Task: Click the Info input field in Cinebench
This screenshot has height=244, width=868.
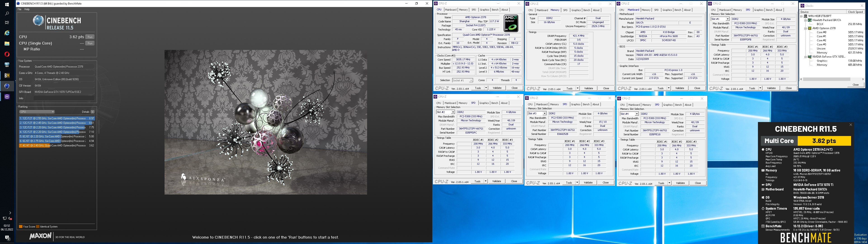Action: pyautogui.click(x=64, y=98)
